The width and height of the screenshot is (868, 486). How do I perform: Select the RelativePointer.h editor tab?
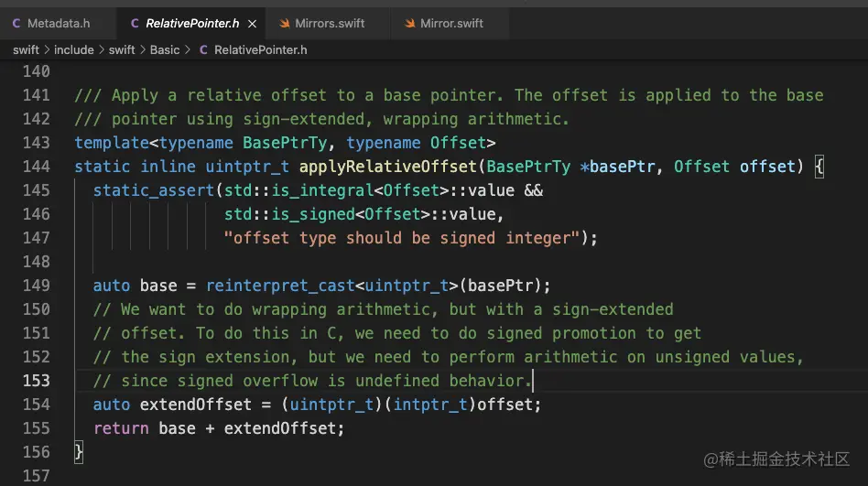pyautogui.click(x=191, y=23)
